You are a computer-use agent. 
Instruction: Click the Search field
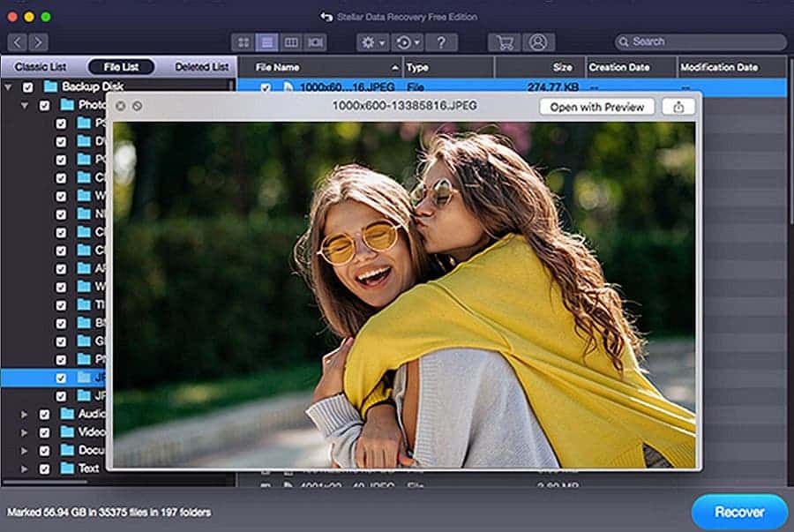pyautogui.click(x=700, y=42)
